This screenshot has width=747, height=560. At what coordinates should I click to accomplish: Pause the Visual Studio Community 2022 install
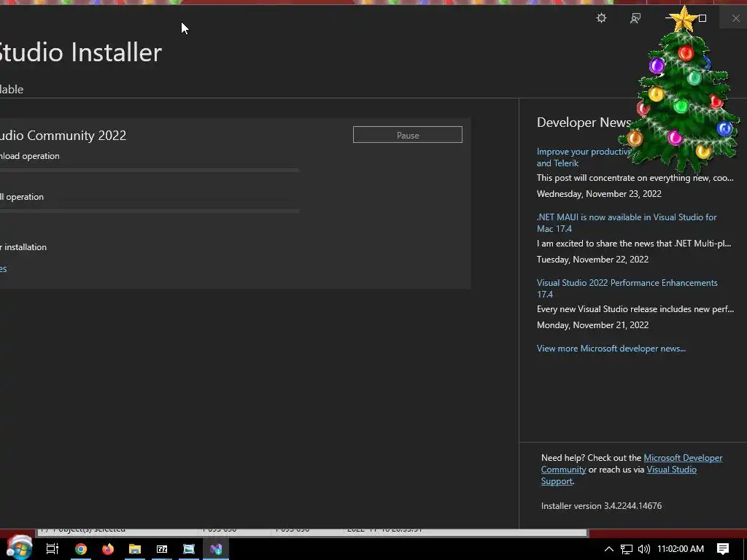(407, 135)
